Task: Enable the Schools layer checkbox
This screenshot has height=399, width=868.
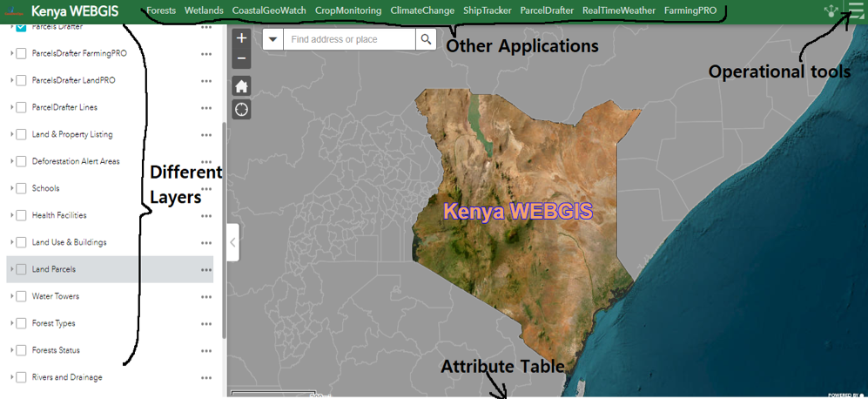Action: pyautogui.click(x=21, y=188)
